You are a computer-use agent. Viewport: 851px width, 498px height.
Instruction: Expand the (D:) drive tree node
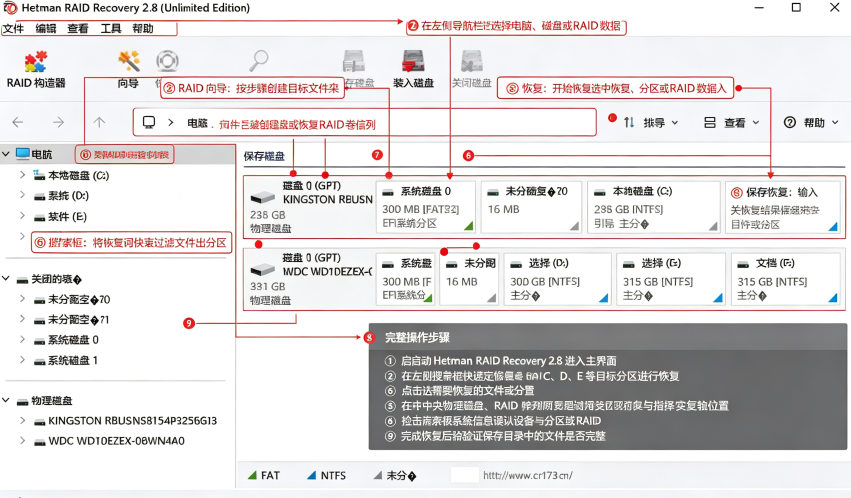coord(22,195)
